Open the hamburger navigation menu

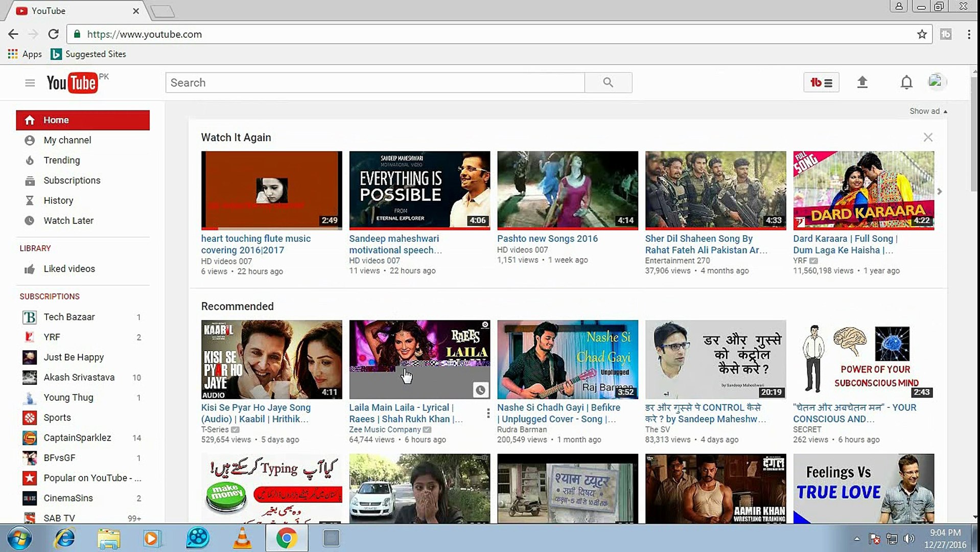click(x=30, y=82)
